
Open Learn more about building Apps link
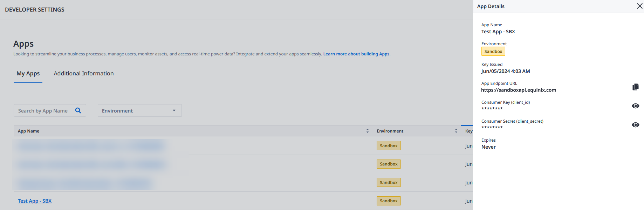(357, 54)
